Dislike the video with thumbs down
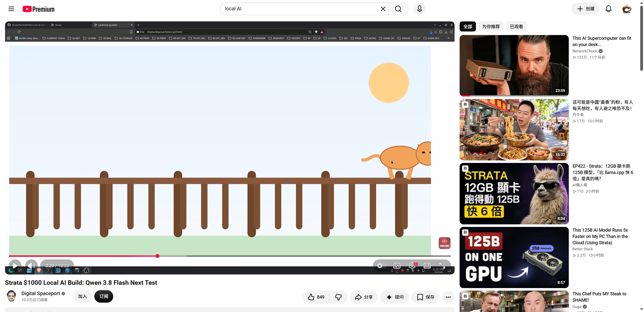The image size is (644, 312). pos(338,297)
